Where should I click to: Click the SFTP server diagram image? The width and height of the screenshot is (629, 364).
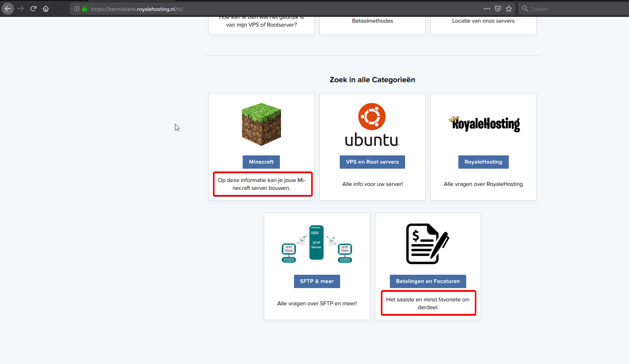coord(317,244)
